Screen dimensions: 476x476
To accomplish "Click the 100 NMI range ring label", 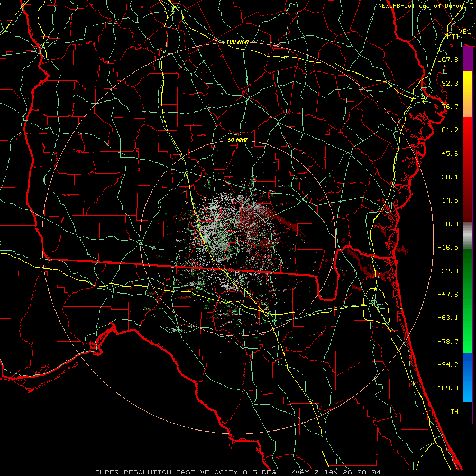I will (x=237, y=42).
